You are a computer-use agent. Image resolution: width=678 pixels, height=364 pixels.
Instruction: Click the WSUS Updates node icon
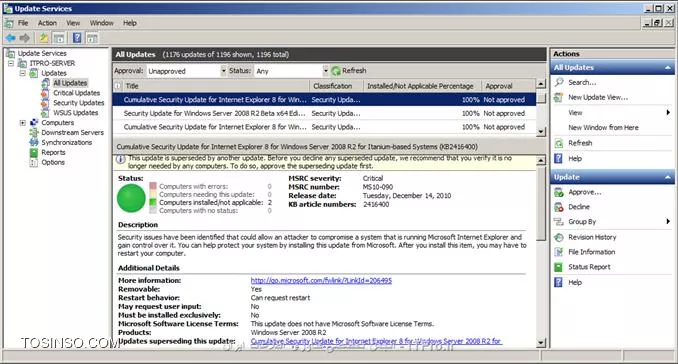pos(45,113)
